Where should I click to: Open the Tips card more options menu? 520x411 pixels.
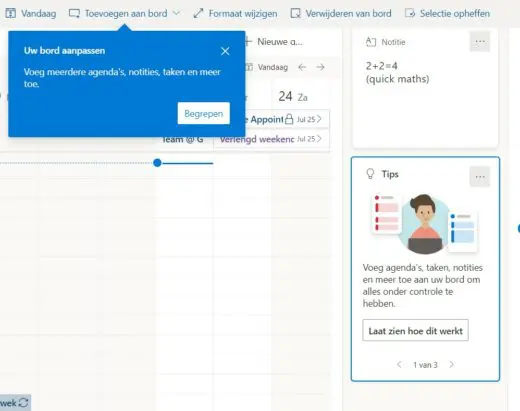[480, 177]
